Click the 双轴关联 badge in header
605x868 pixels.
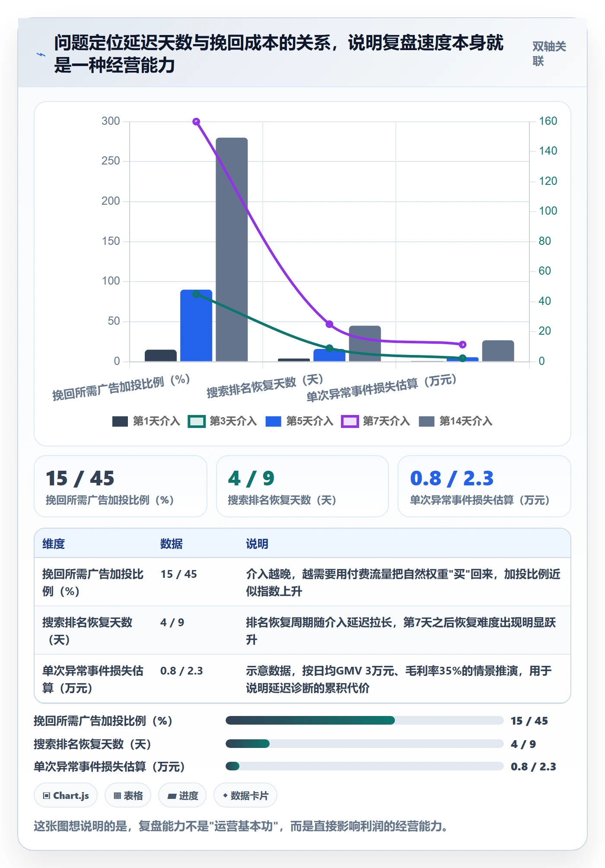click(549, 54)
